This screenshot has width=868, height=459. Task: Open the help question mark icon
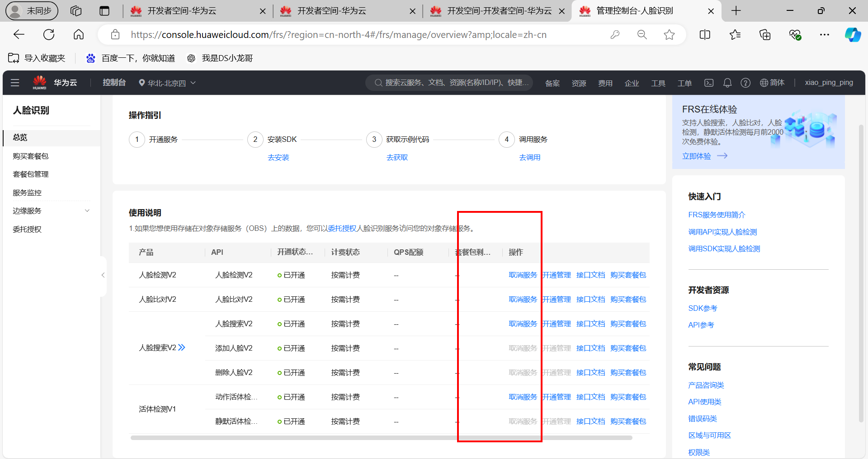745,83
